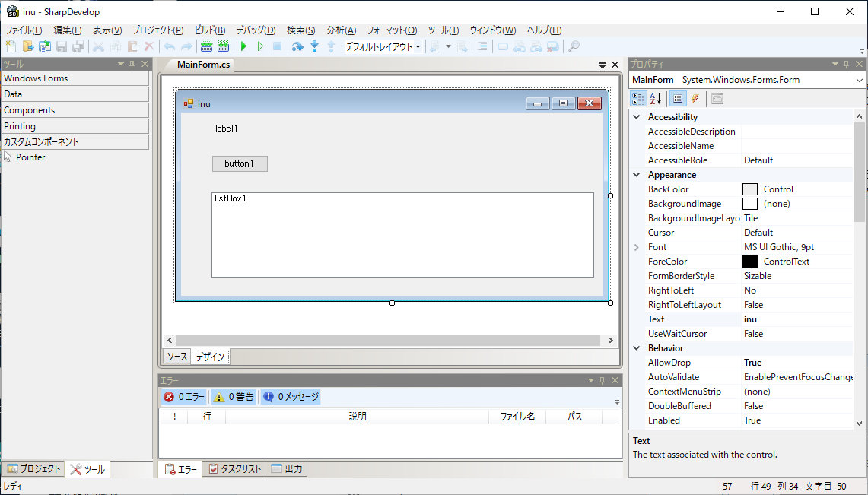868x495 pixels.
Task: Redo an action from the toolbar
Action: tap(185, 46)
